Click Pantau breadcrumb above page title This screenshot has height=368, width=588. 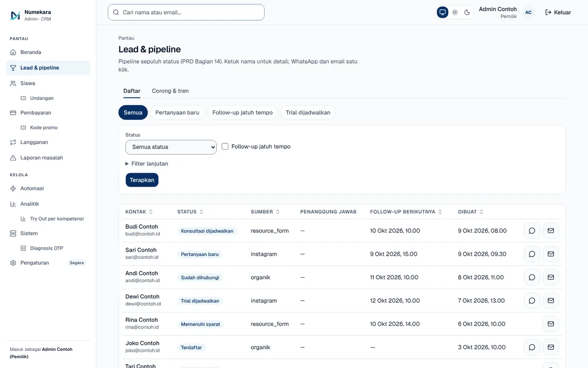coord(126,38)
